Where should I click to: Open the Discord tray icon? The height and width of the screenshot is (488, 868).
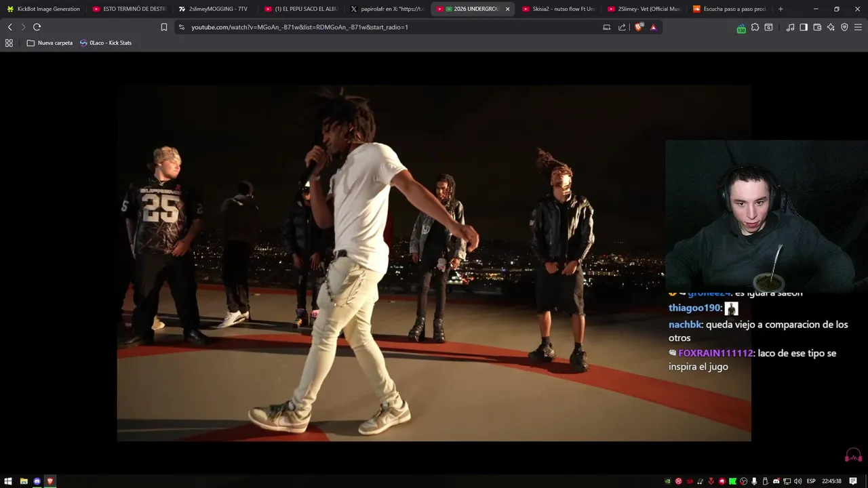[x=776, y=481]
